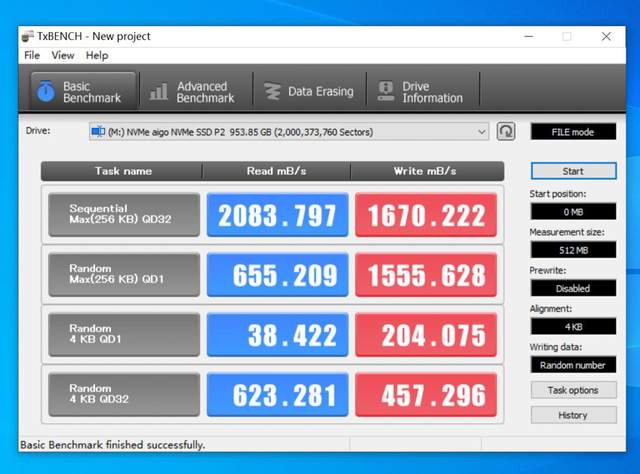The height and width of the screenshot is (474, 640).
Task: Select the Sequential Max(256 KB) QD32 task
Action: tap(124, 215)
